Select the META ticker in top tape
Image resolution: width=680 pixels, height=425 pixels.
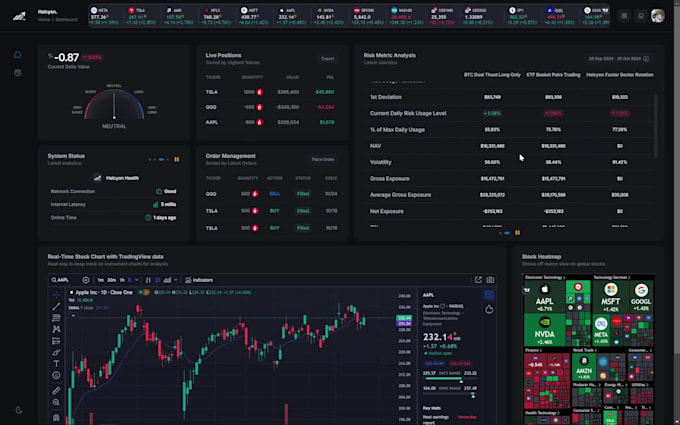coord(106,16)
